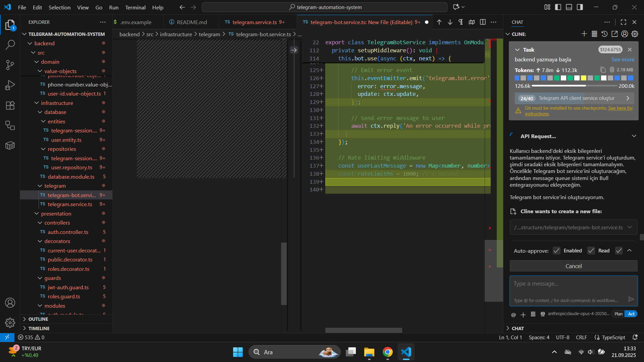Switch Cline to Plan mode
The width and height of the screenshot is (644, 362).
(619, 314)
